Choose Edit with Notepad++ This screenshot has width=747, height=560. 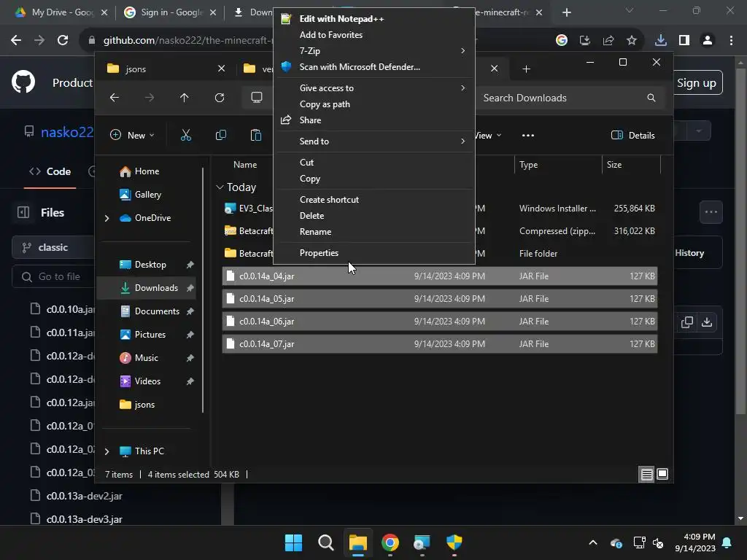[x=374, y=18]
